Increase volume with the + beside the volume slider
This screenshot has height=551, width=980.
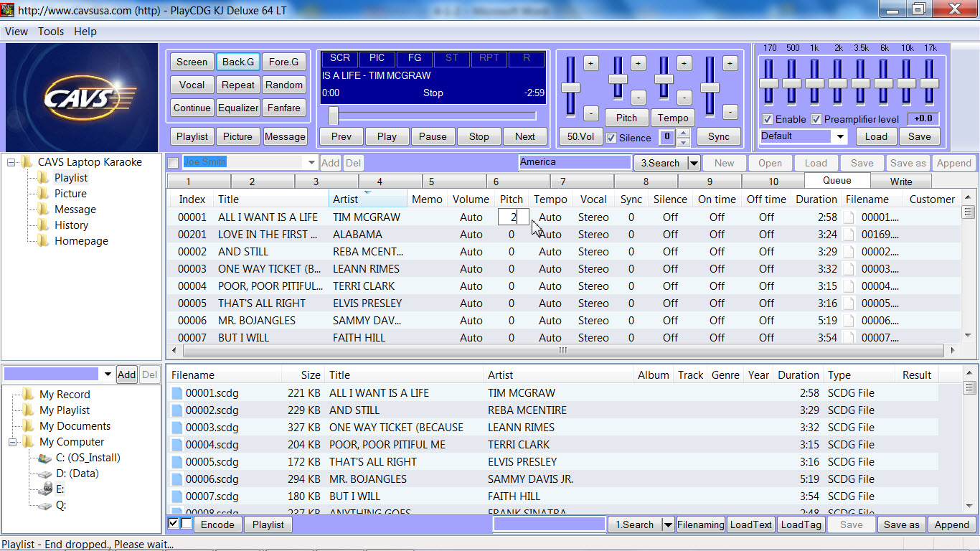[x=590, y=63]
